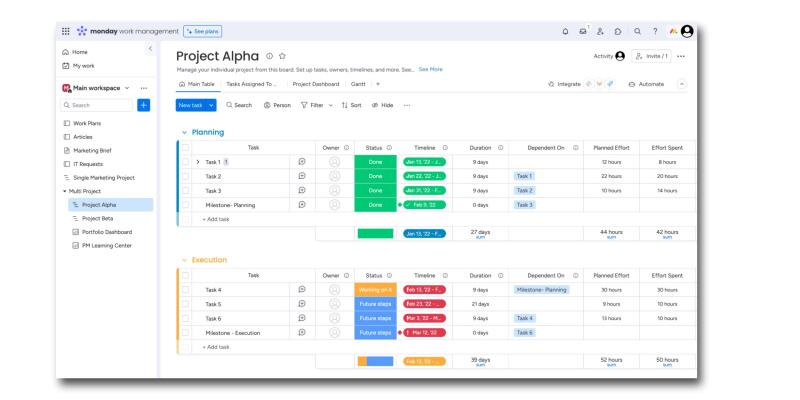Click the blue plus button beside sidebar search
The height and width of the screenshot is (400, 800).
point(144,105)
